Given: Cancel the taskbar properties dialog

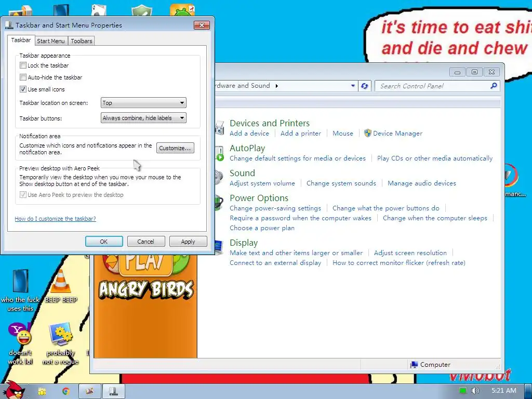Looking at the screenshot, I should pos(146,241).
